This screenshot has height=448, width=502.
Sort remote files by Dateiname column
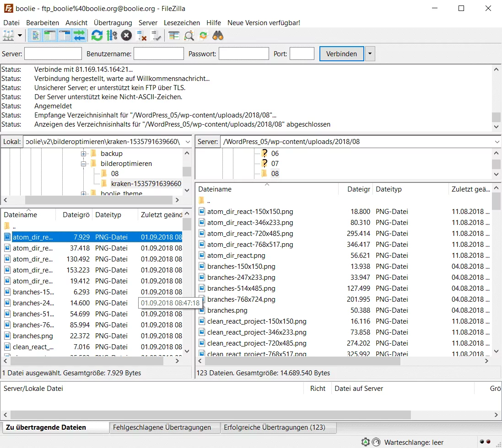(x=267, y=189)
